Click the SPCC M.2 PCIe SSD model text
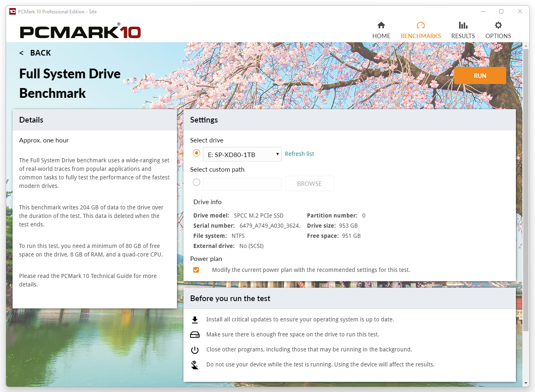The image size is (535, 392). click(x=259, y=215)
